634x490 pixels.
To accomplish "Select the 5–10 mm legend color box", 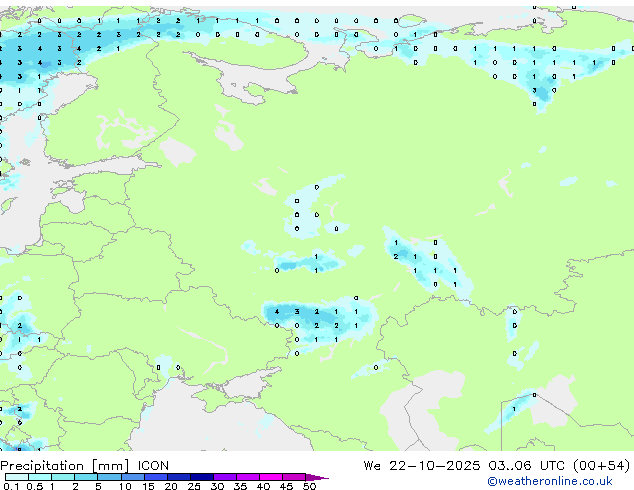I will [109, 477].
